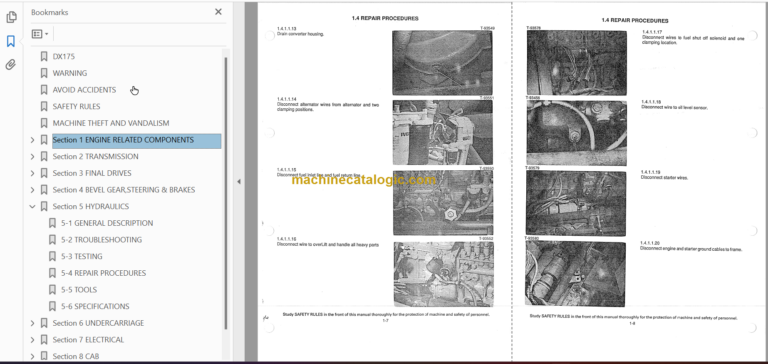Open Section 3 FINAL DRIVES bookmark

click(92, 173)
